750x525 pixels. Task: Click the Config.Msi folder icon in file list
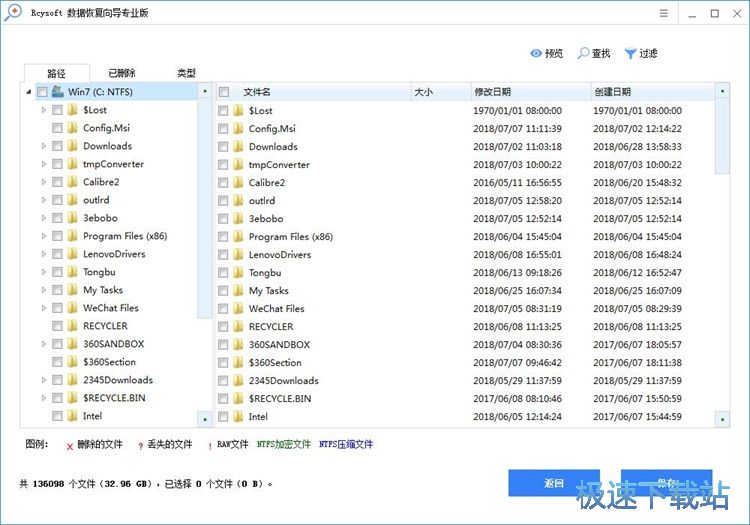pyautogui.click(x=238, y=129)
